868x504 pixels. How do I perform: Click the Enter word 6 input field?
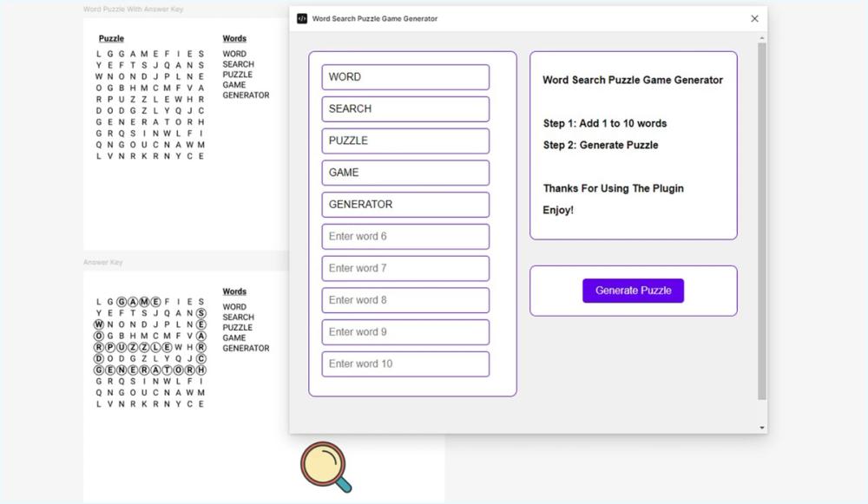404,236
